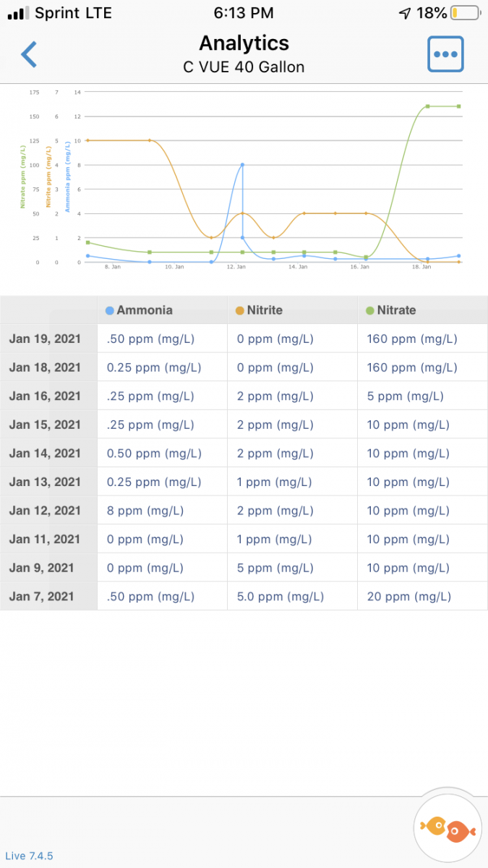Tap the battery indicator in status bar
The height and width of the screenshot is (868, 488).
(x=465, y=13)
